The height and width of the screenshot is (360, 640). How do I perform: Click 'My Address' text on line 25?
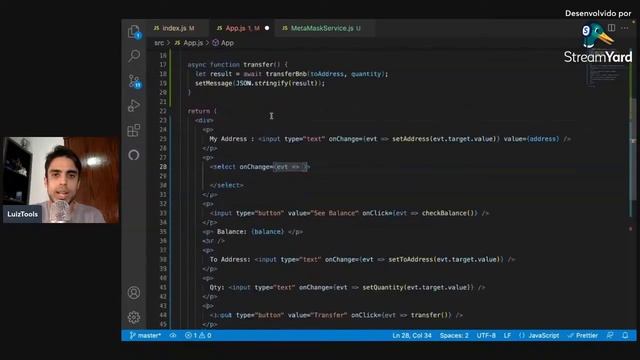point(228,139)
